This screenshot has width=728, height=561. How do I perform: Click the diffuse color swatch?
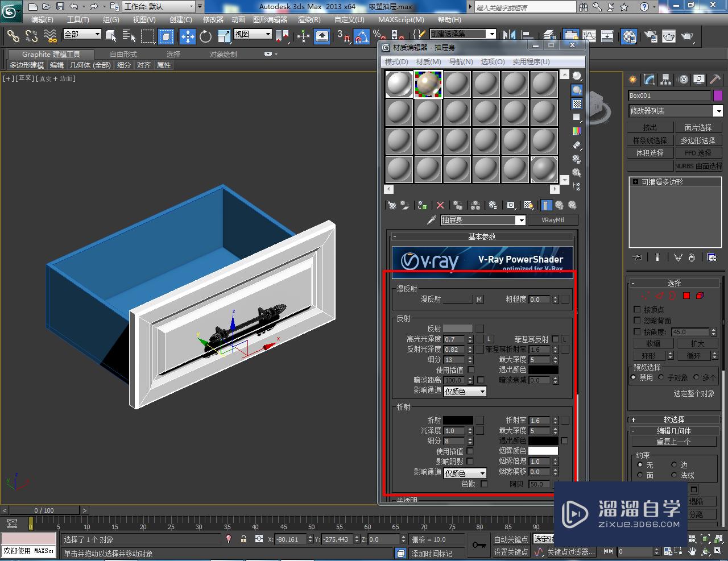[458, 299]
